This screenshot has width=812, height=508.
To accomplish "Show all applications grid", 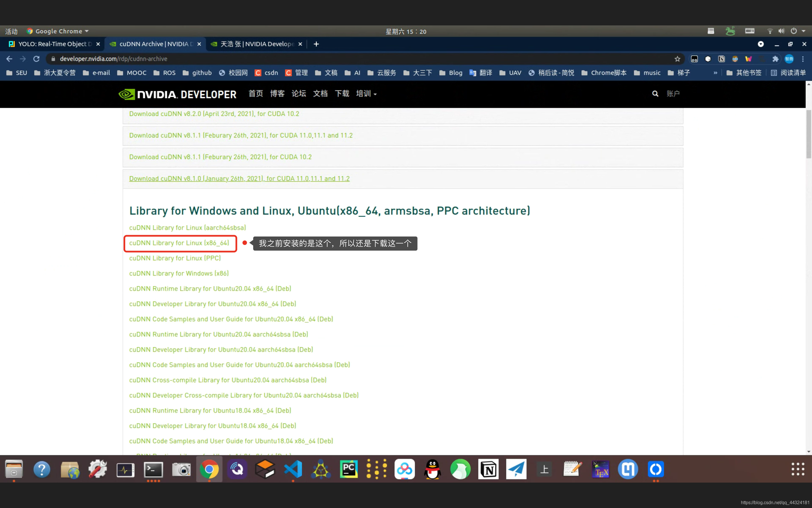I will [798, 469].
